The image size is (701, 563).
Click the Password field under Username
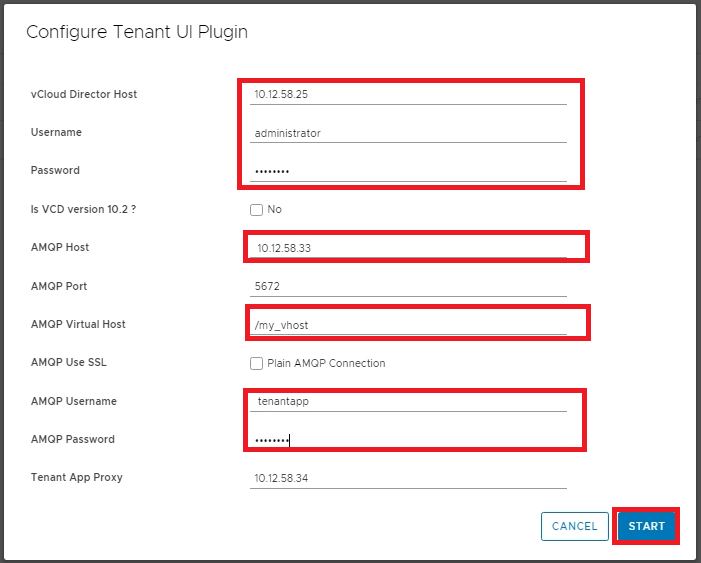point(408,171)
